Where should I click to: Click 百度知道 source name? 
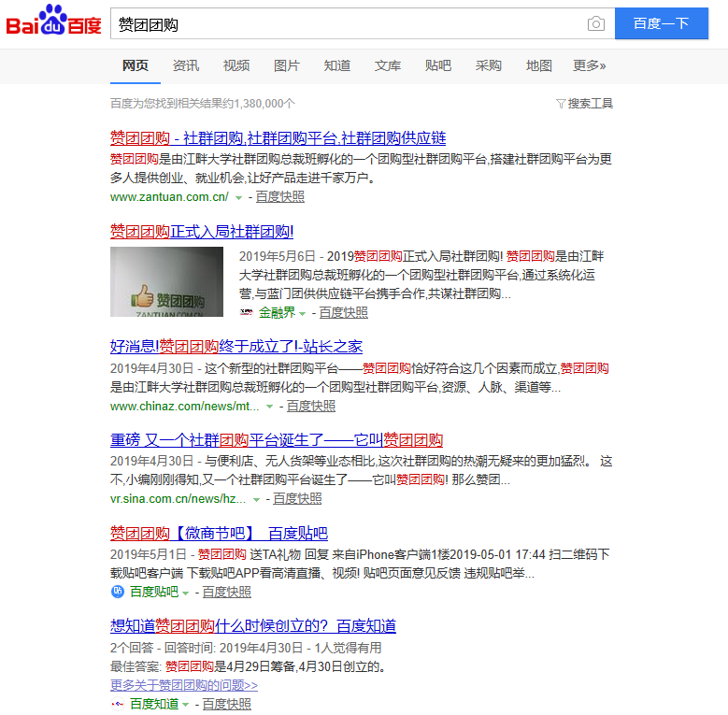pos(154,704)
